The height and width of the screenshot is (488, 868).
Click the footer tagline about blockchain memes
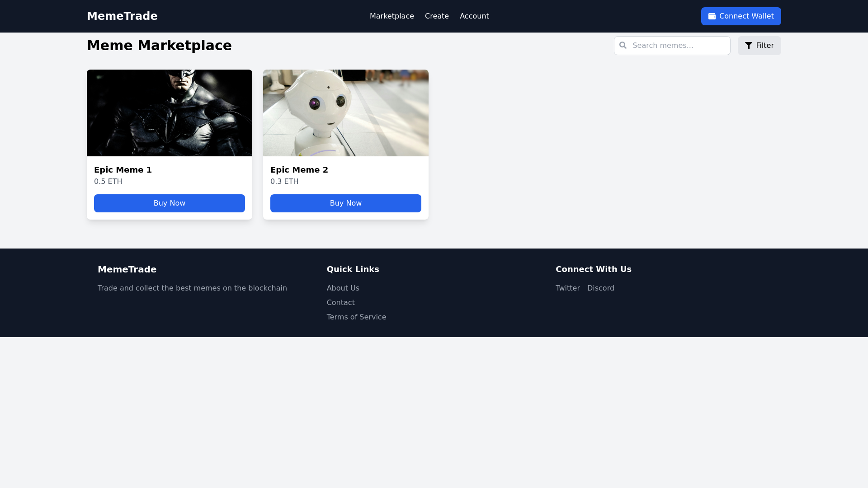pos(192,288)
